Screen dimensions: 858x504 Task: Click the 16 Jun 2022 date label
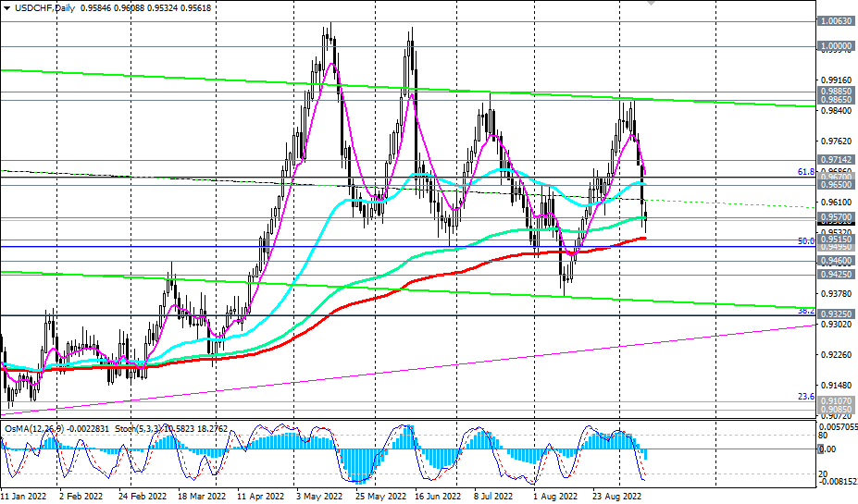tap(435, 496)
